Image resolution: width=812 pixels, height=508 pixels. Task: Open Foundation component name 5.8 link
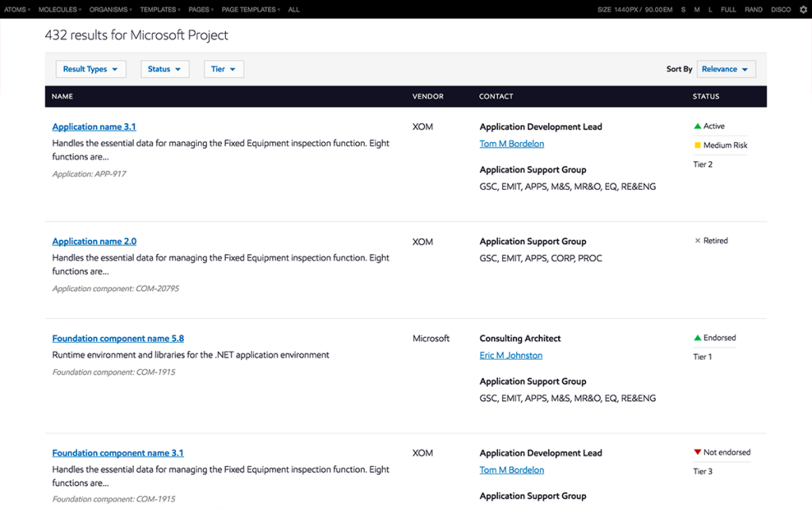117,338
